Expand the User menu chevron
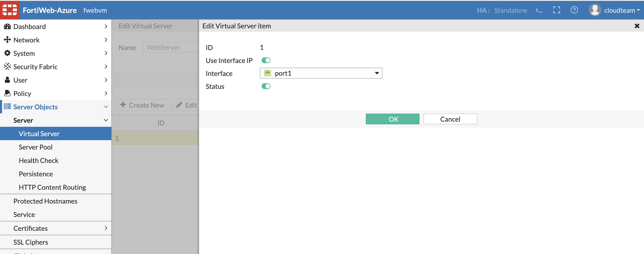This screenshot has width=644, height=254. coord(106,80)
